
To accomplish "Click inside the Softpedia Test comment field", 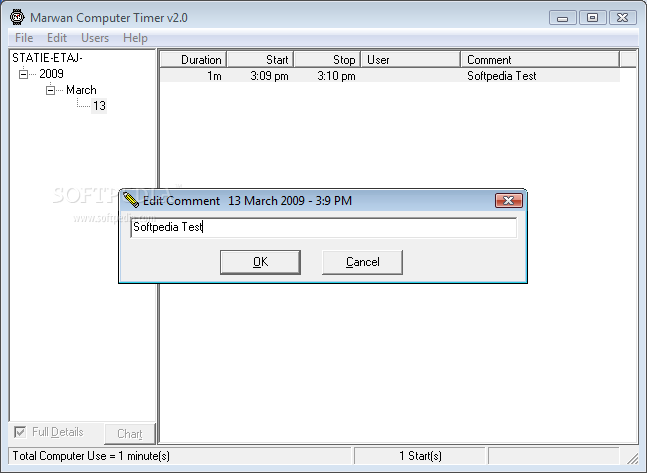I will (324, 227).
